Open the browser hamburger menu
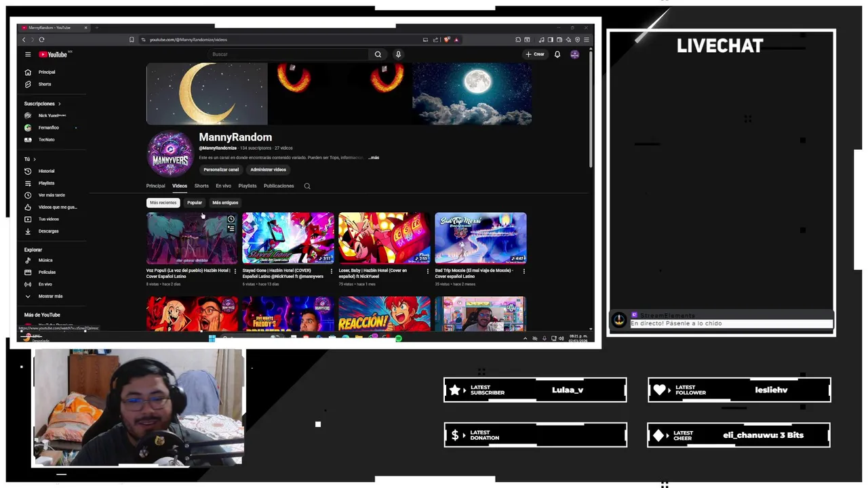This screenshot has height=488, width=868. pos(587,40)
